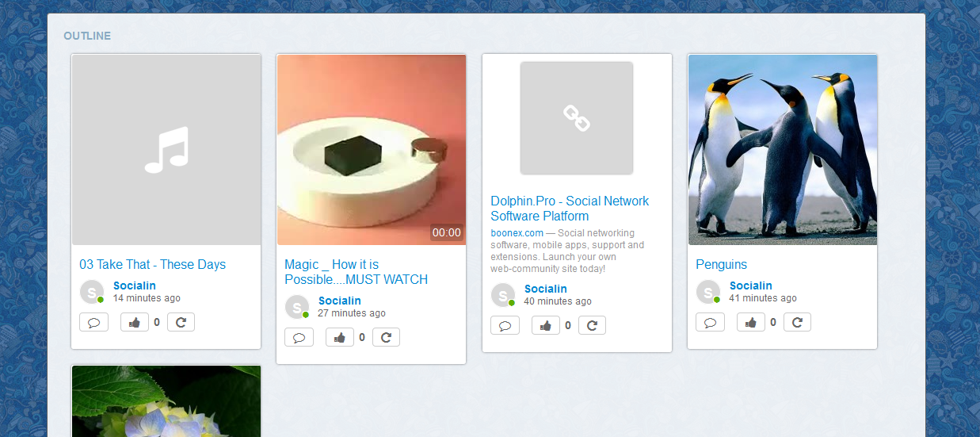980x437 pixels.
Task: Click the 00:00 video duration badge
Action: point(446,232)
